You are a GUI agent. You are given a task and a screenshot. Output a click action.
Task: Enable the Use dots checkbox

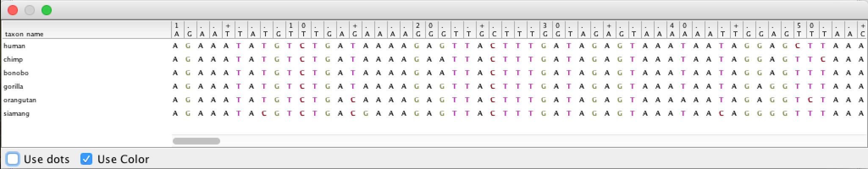[13, 159]
